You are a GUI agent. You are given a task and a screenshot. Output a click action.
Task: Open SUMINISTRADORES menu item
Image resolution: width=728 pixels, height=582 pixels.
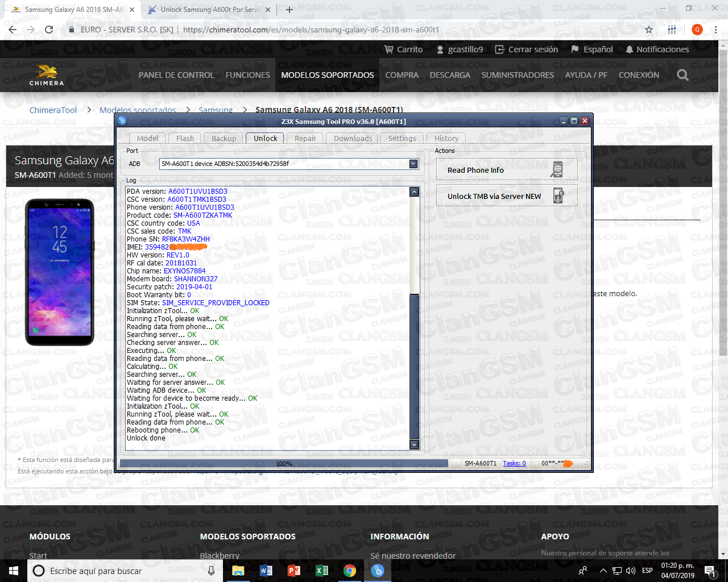click(518, 75)
